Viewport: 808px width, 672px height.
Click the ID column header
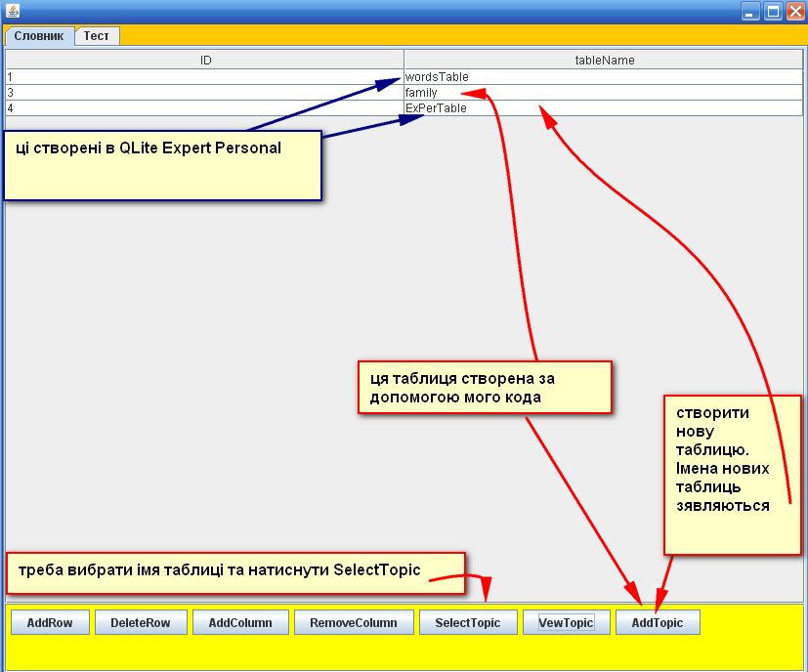205,60
